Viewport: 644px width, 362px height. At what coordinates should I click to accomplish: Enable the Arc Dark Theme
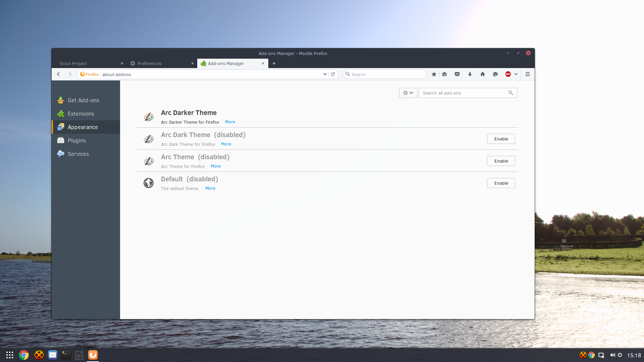click(501, 139)
